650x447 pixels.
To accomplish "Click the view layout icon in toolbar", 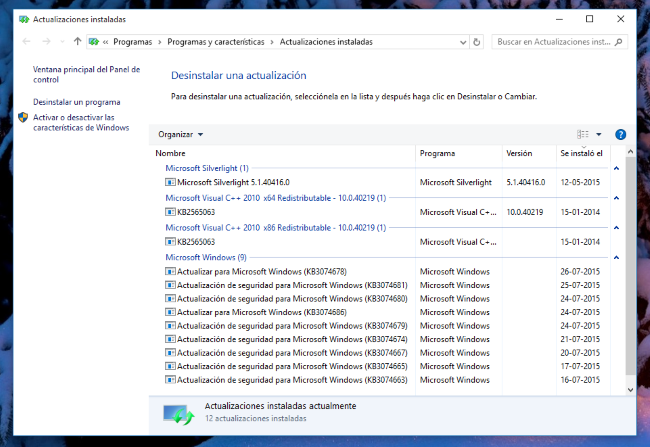I will tap(583, 134).
